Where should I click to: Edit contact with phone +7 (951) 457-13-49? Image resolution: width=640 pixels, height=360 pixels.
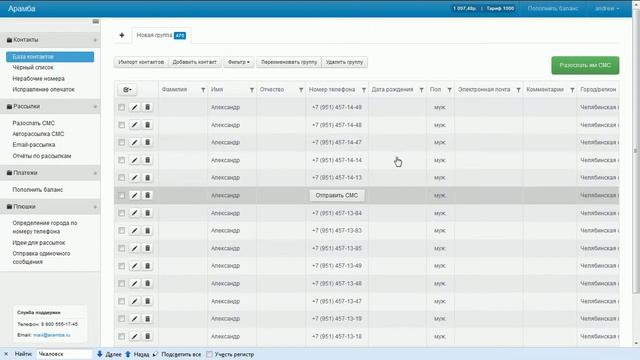tap(134, 266)
